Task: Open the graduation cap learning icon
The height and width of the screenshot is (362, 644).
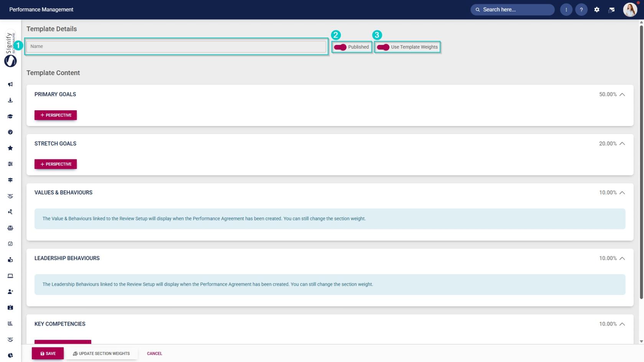Action: click(10, 116)
